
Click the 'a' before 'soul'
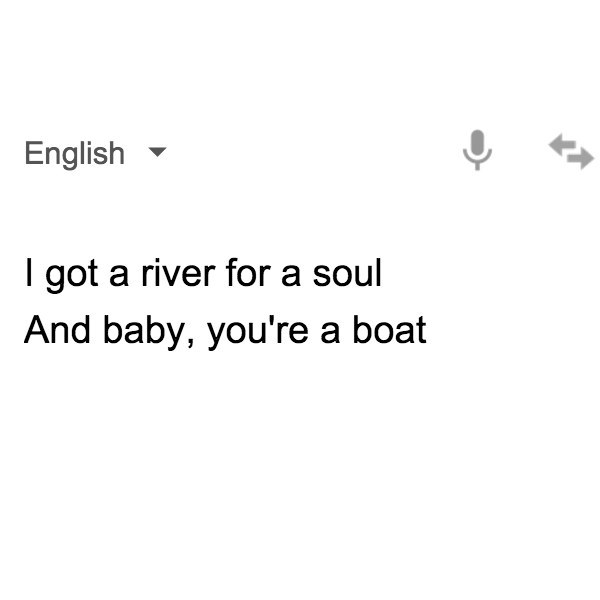(x=291, y=276)
